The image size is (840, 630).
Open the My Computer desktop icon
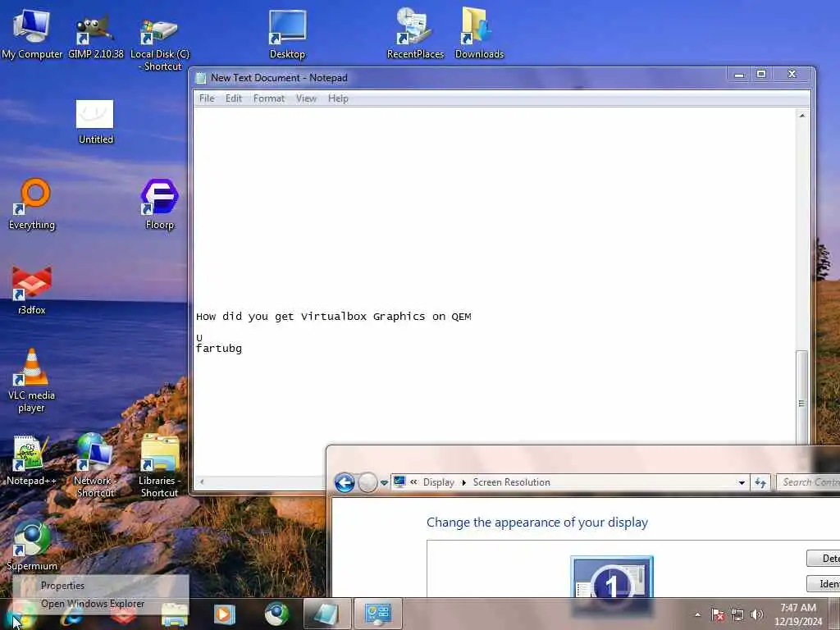(32, 33)
